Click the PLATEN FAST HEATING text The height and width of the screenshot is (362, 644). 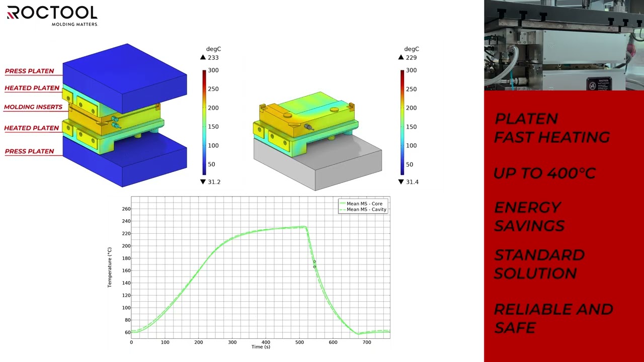tap(552, 128)
